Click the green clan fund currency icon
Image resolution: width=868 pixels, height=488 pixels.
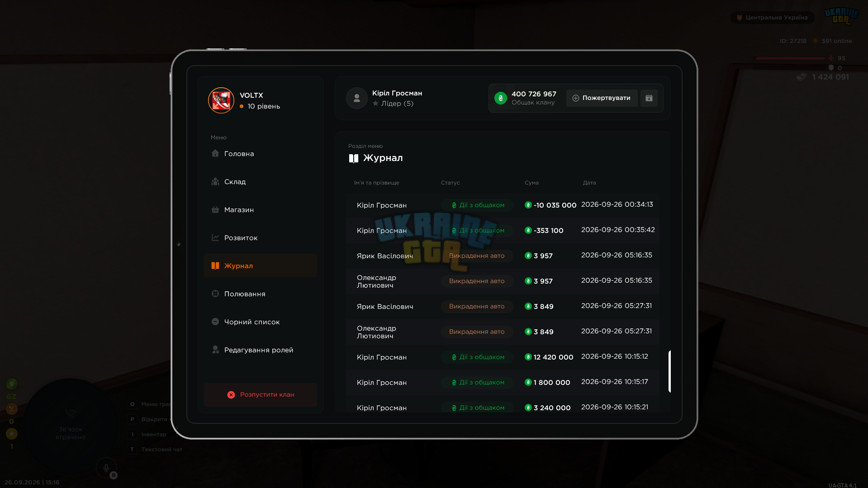[x=501, y=98]
